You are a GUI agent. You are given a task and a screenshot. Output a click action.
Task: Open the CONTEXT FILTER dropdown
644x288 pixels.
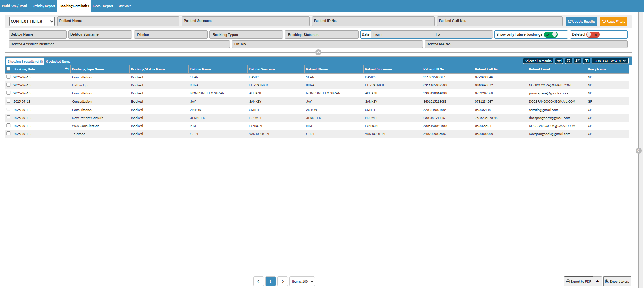pos(32,21)
